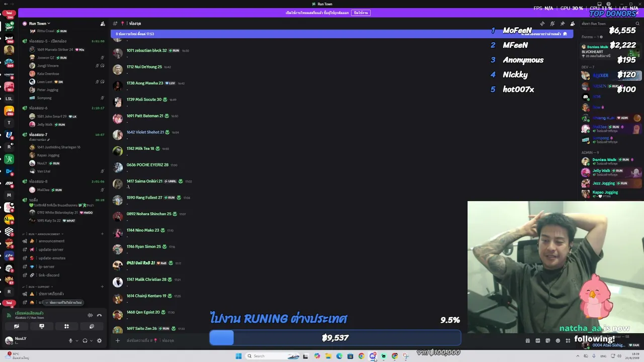Open the soundboard button in voice panel

tap(92, 326)
